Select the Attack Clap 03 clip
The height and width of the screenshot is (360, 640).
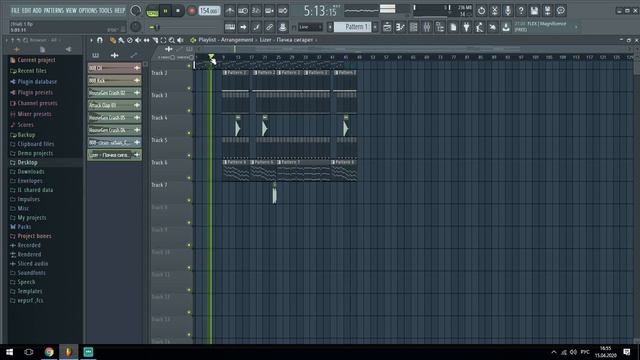pyautogui.click(x=114, y=105)
